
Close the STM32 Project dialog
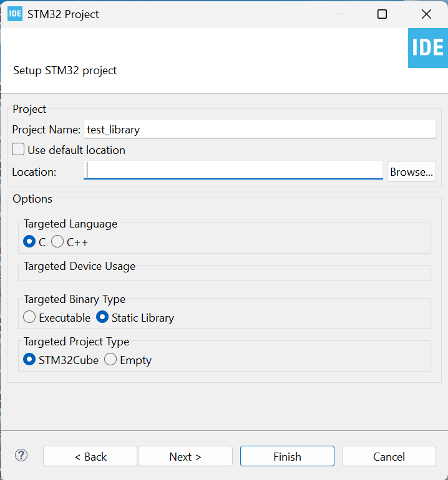pyautogui.click(x=426, y=14)
